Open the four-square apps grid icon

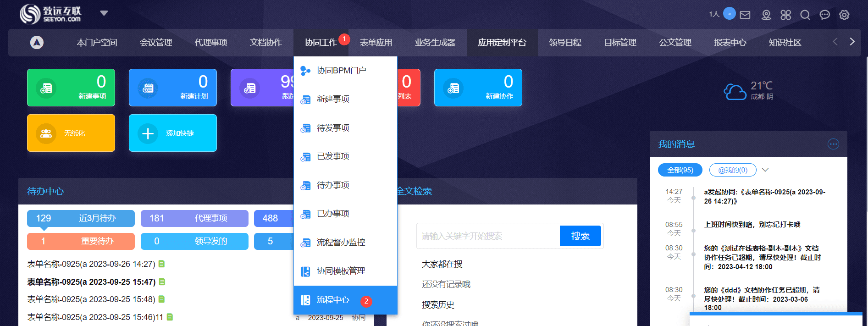pyautogui.click(x=786, y=15)
